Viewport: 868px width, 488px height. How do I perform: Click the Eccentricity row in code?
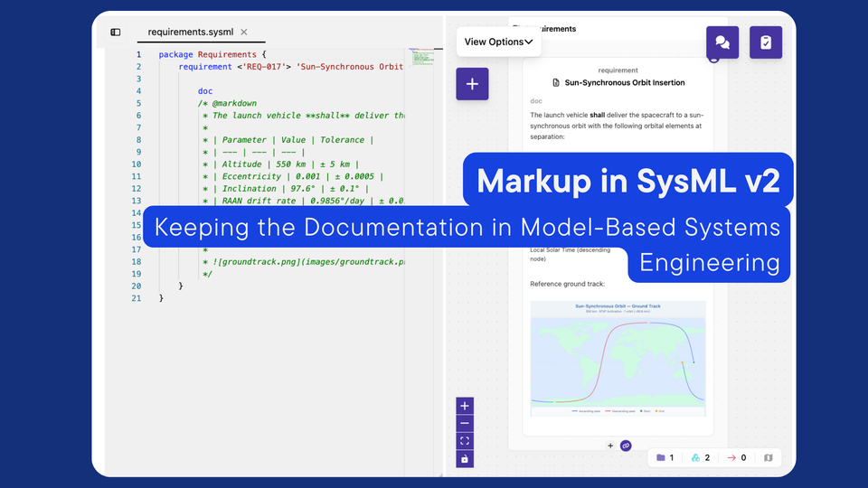[293, 176]
